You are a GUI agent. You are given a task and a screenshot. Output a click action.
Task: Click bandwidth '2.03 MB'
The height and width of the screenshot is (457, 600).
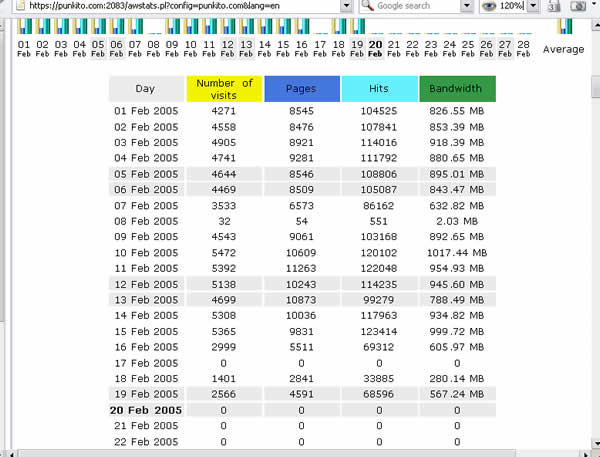click(457, 221)
